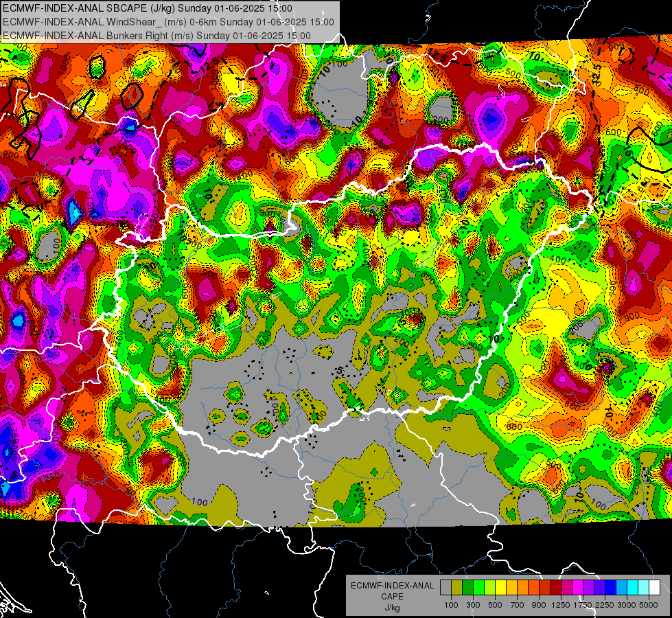Select the cyan legend swatch after 3000
672x618 pixels.
tap(633, 587)
